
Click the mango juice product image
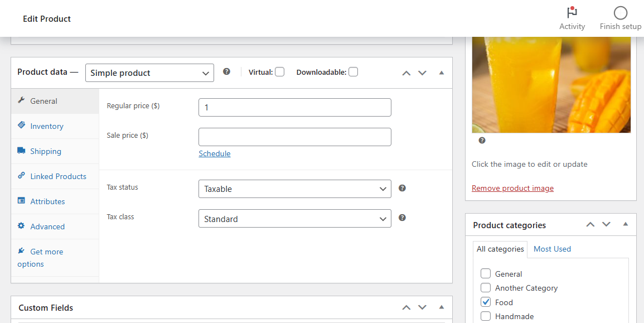tap(551, 85)
